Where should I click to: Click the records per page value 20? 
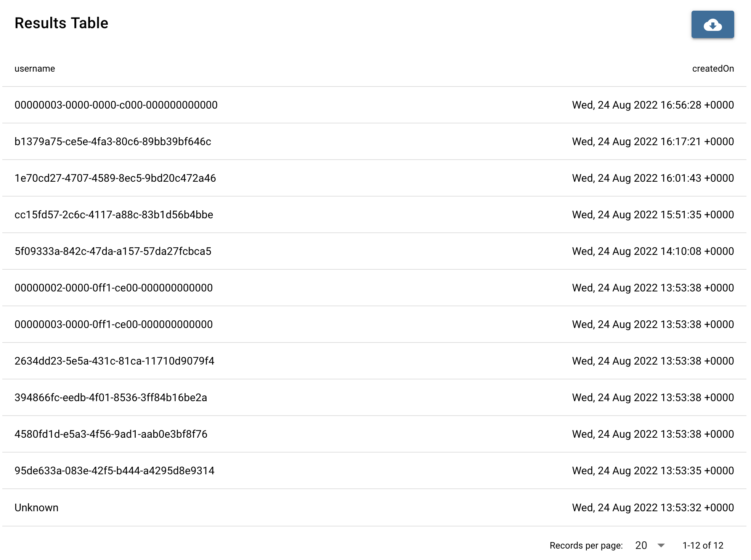641,546
